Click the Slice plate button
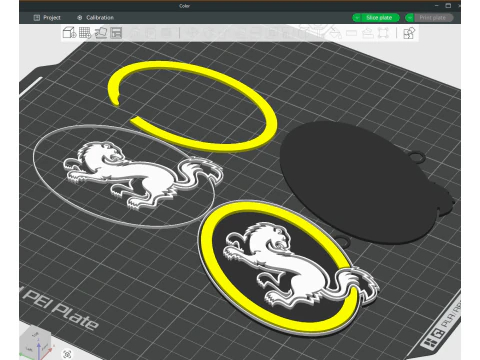The image size is (480, 360). pyautogui.click(x=380, y=18)
